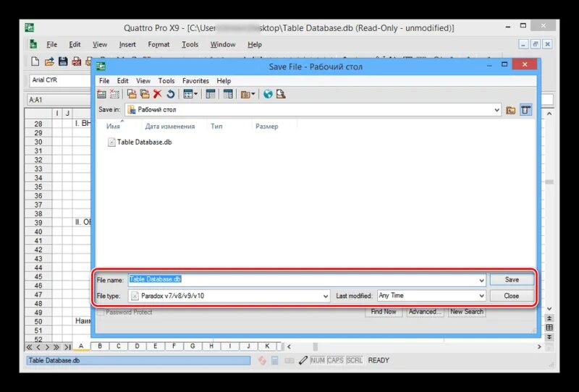
Task: Click the Close button in Save File dialog
Action: pos(512,296)
